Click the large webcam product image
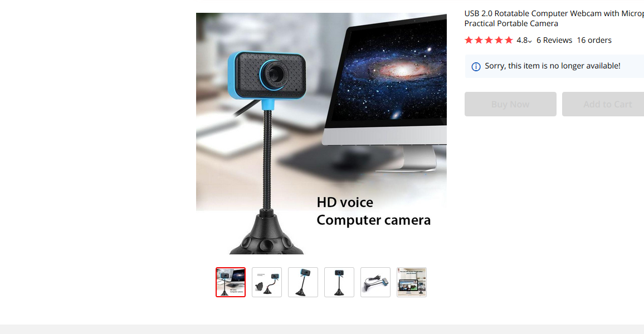The width and height of the screenshot is (644, 334). click(321, 134)
